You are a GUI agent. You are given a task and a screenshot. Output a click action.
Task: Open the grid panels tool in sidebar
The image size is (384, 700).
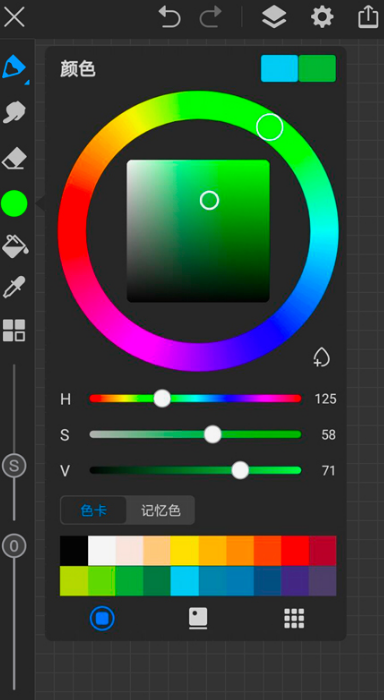[14, 330]
